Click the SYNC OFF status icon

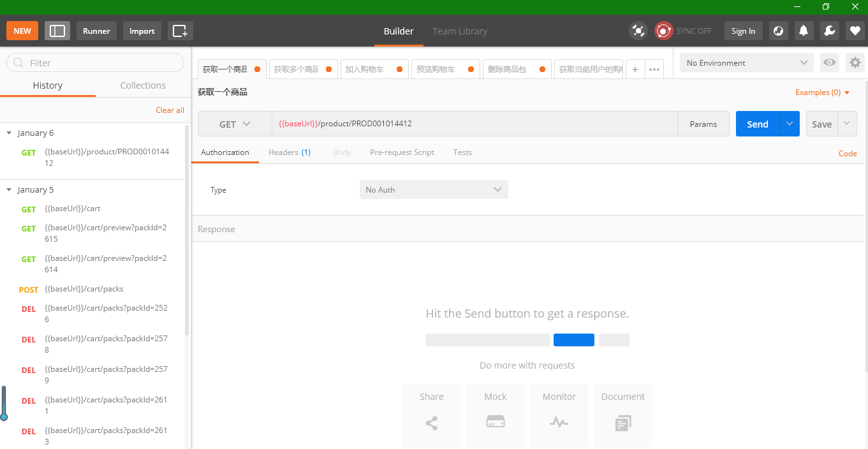pos(664,31)
